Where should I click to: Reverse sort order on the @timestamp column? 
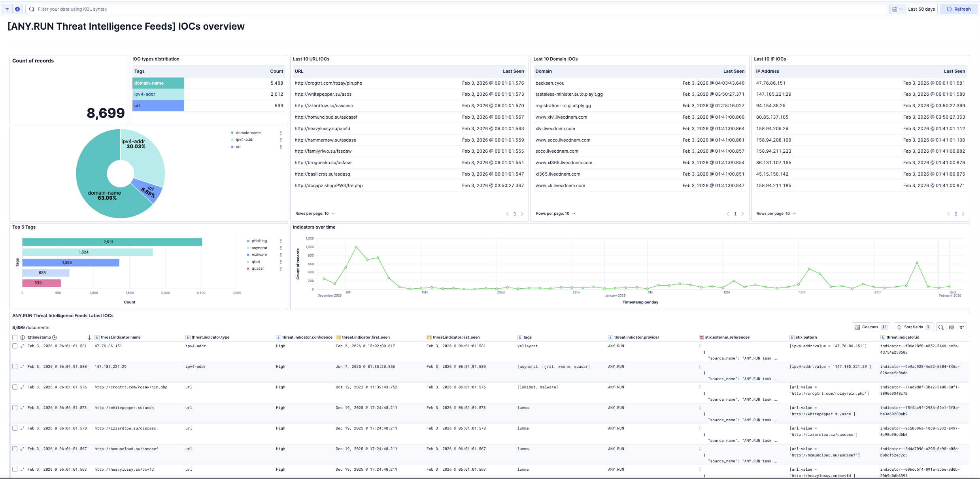(89, 337)
